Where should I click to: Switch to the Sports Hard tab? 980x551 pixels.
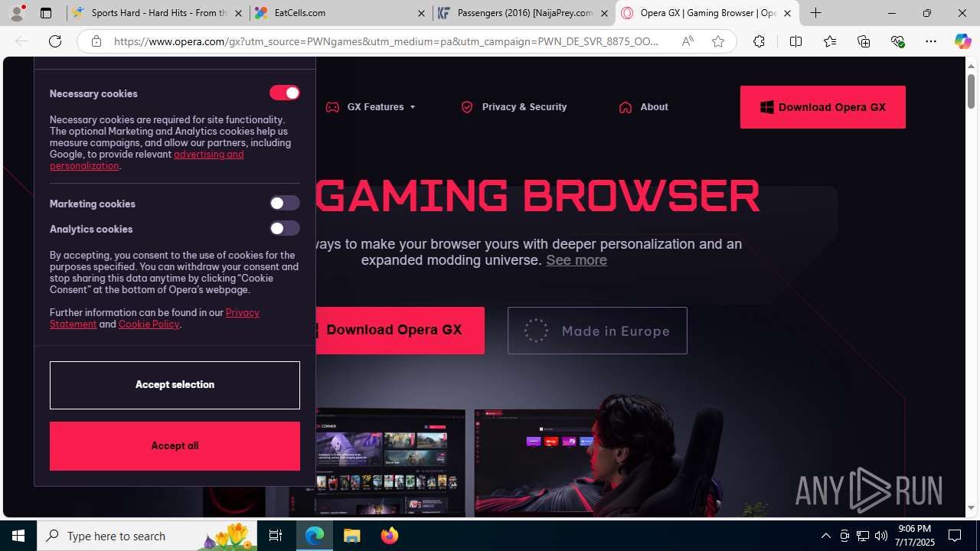[x=150, y=13]
